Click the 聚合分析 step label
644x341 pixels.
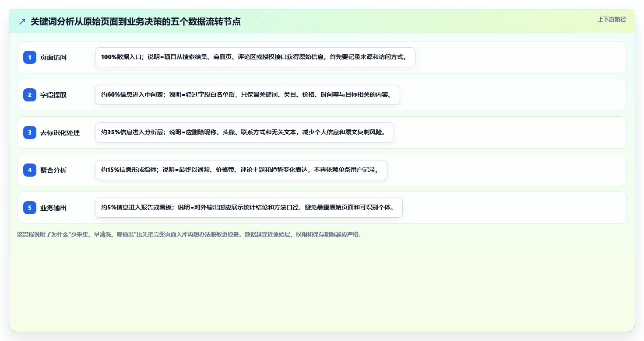[53, 170]
